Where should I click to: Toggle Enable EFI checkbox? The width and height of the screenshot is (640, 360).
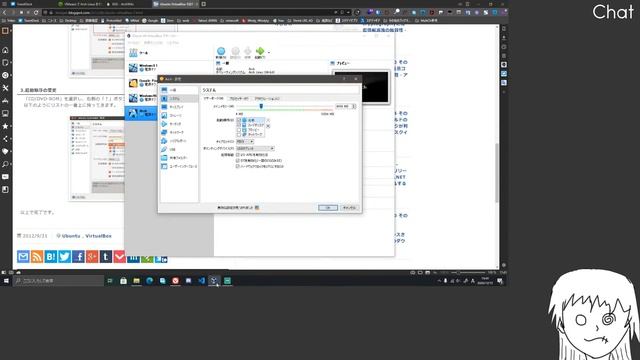pyautogui.click(x=238, y=161)
